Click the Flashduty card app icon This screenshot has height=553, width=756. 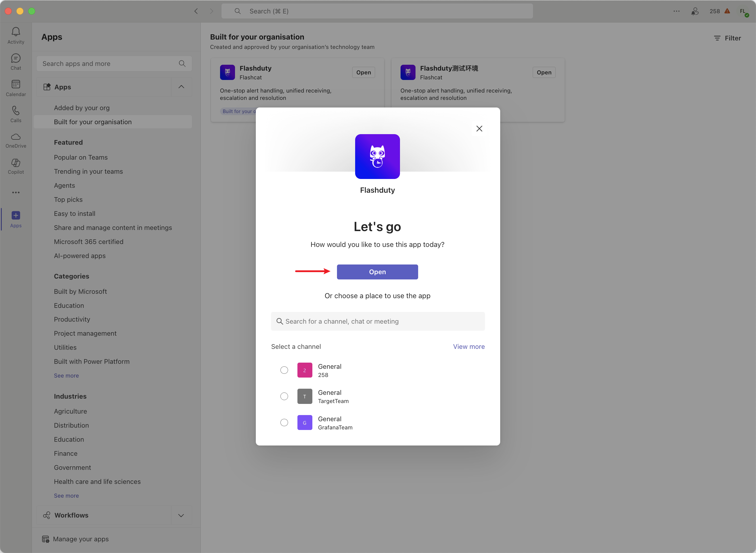(227, 72)
